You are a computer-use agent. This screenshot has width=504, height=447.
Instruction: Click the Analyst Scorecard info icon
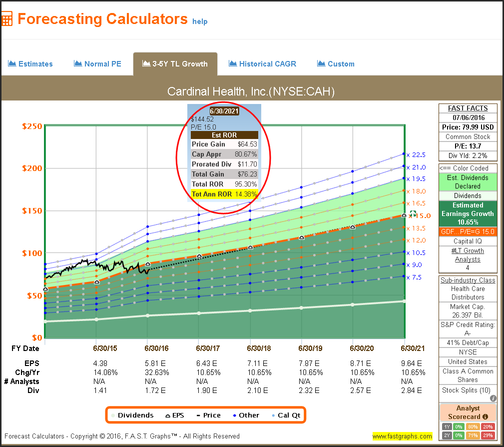coord(485,416)
